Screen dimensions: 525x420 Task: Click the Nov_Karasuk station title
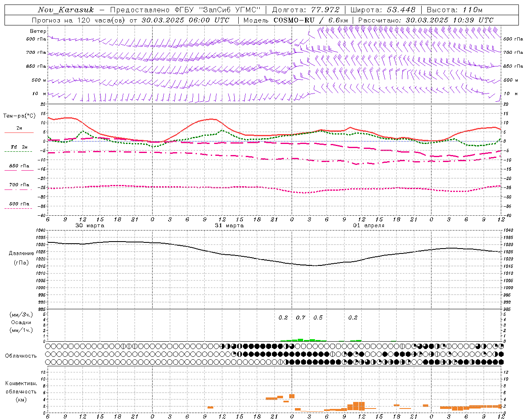[x=66, y=10]
